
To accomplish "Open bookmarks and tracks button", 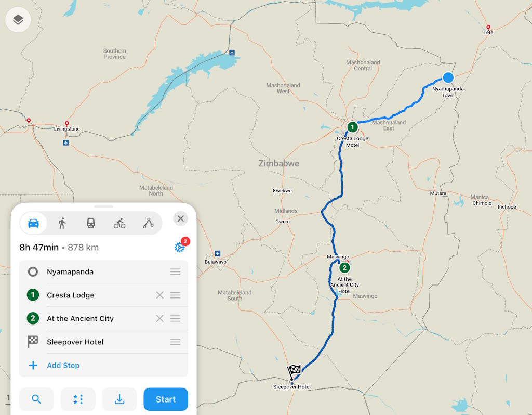I will (x=78, y=399).
